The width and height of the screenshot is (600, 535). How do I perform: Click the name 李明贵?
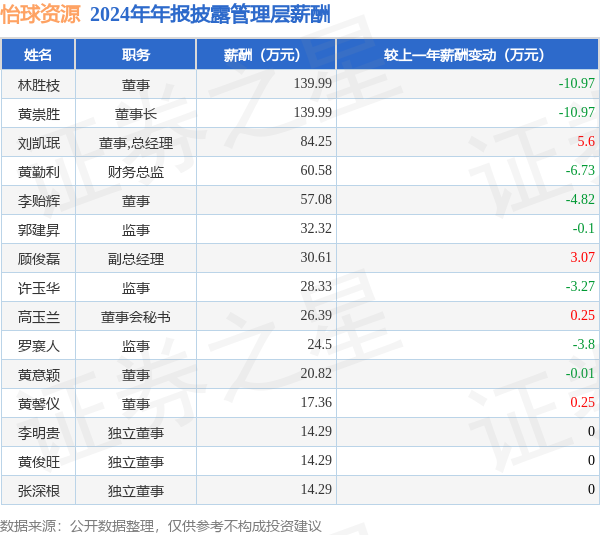[x=39, y=433]
